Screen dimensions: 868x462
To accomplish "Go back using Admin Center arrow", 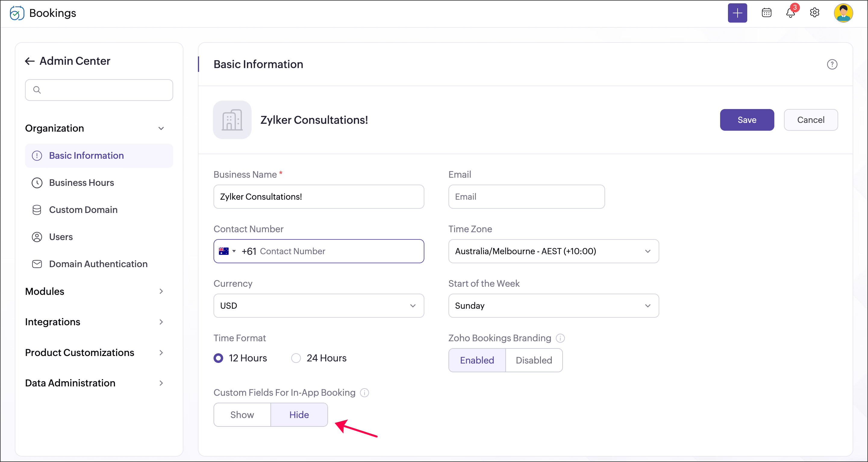I will click(30, 61).
